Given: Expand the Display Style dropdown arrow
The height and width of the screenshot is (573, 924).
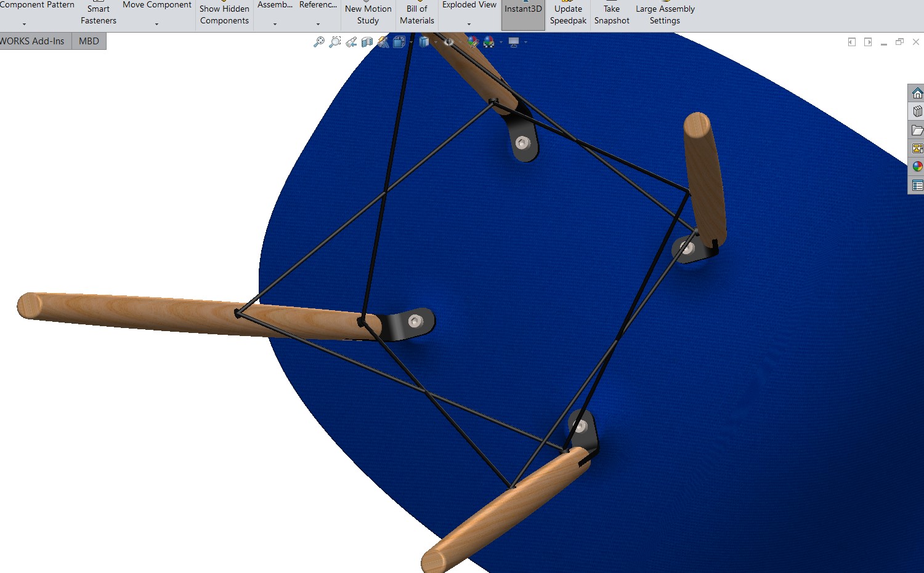Looking at the screenshot, I should [x=436, y=42].
